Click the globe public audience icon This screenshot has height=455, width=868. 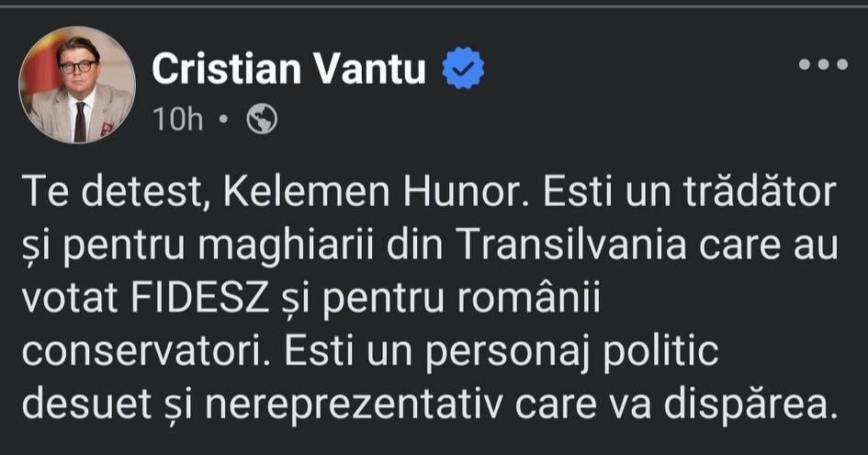[x=262, y=119]
